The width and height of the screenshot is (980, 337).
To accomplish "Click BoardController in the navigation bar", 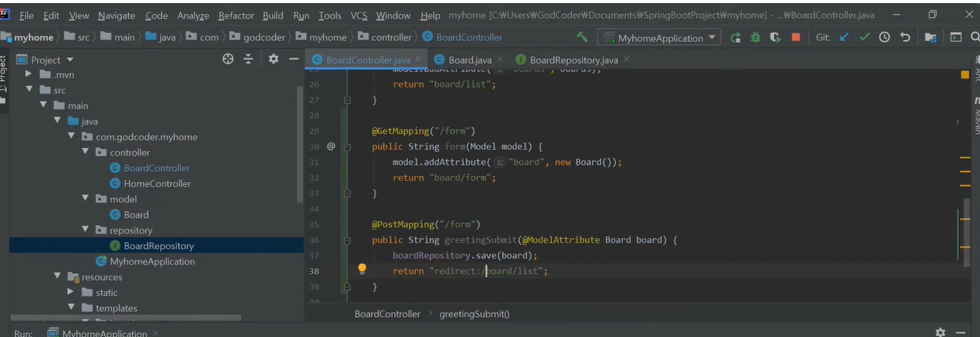I will click(x=469, y=37).
